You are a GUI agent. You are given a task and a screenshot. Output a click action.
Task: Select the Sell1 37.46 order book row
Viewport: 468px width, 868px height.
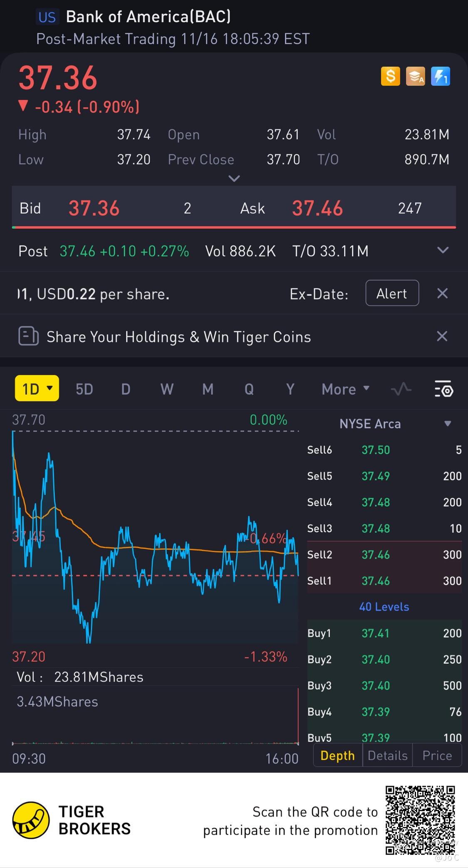(384, 581)
